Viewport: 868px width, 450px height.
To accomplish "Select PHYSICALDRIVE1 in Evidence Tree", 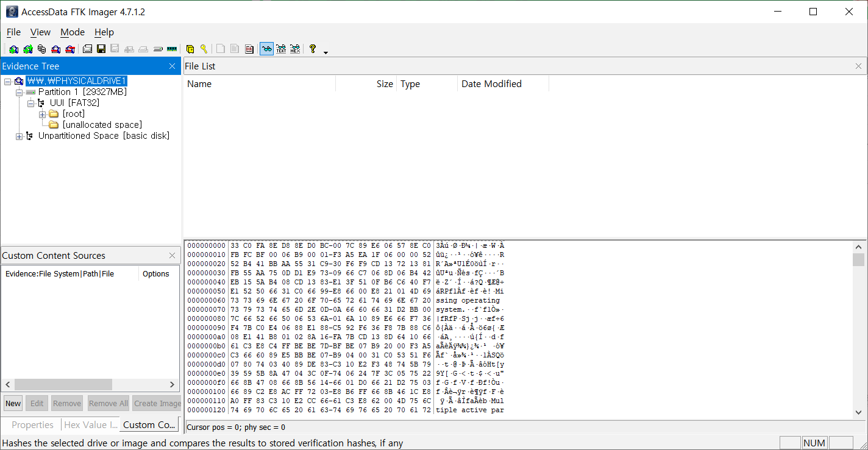I will click(77, 81).
